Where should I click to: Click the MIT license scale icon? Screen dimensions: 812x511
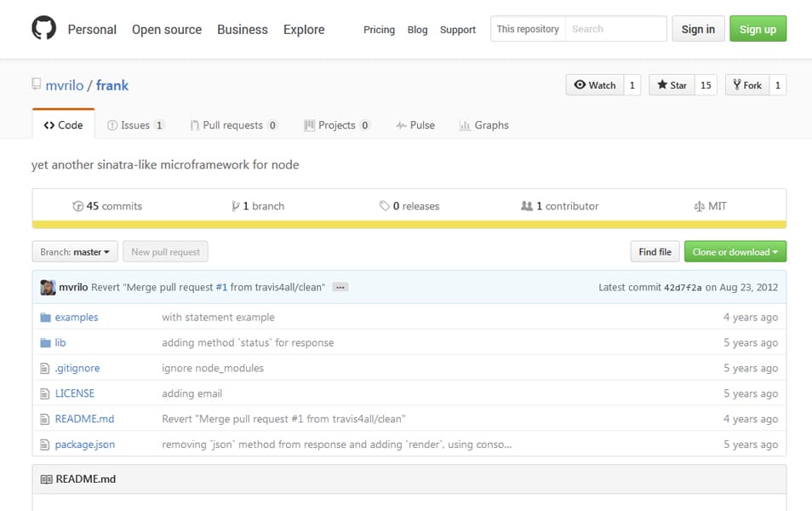[699, 206]
